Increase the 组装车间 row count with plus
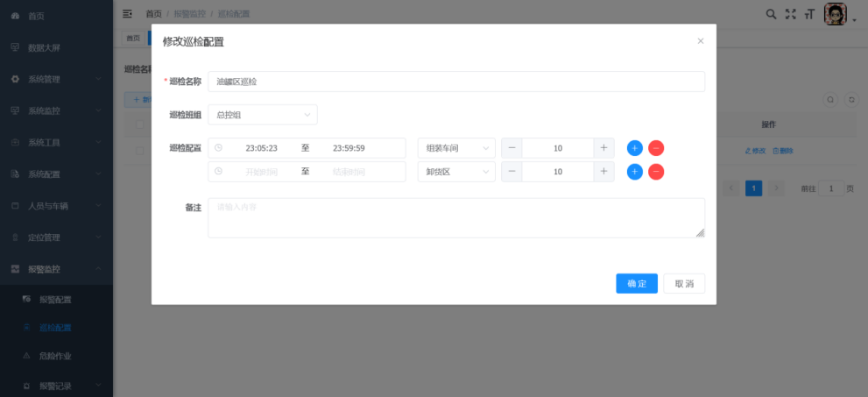The height and width of the screenshot is (397, 868). pos(603,148)
